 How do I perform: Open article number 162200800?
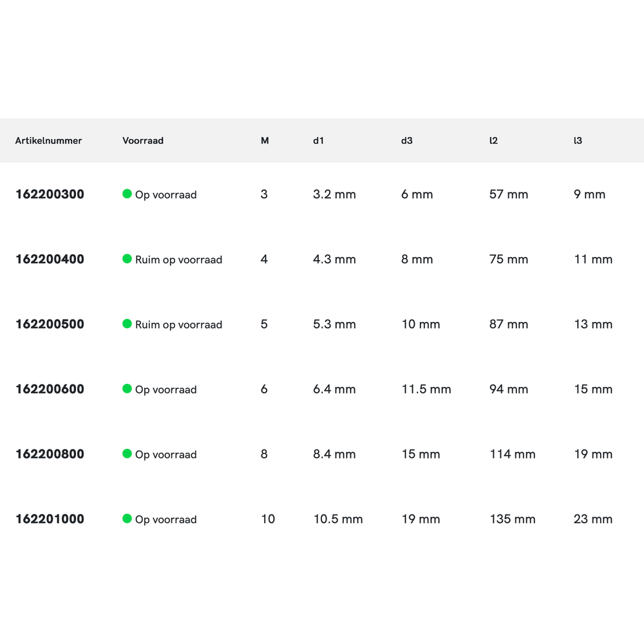point(50,454)
